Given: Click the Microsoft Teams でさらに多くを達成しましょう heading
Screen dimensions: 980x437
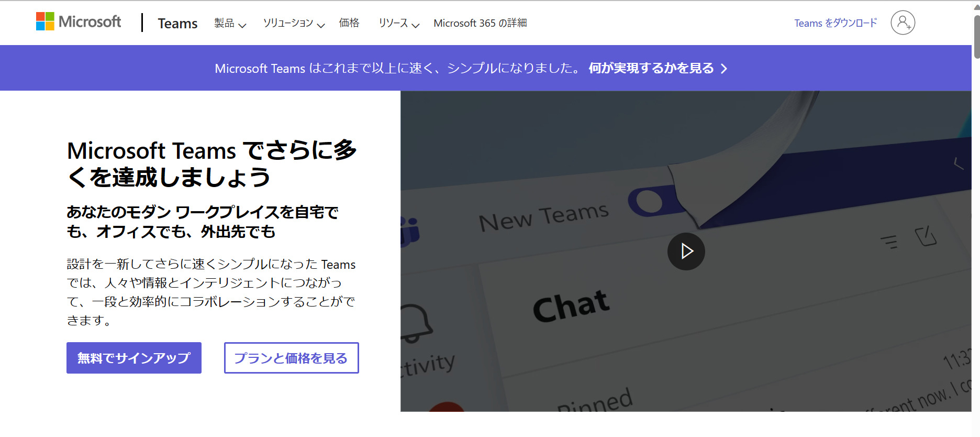Looking at the screenshot, I should [212, 164].
